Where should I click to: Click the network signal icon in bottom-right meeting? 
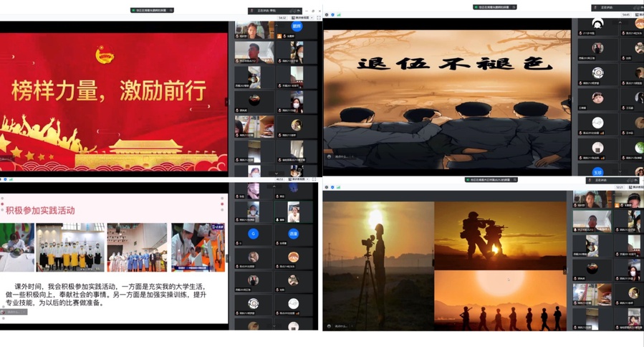[x=339, y=187]
